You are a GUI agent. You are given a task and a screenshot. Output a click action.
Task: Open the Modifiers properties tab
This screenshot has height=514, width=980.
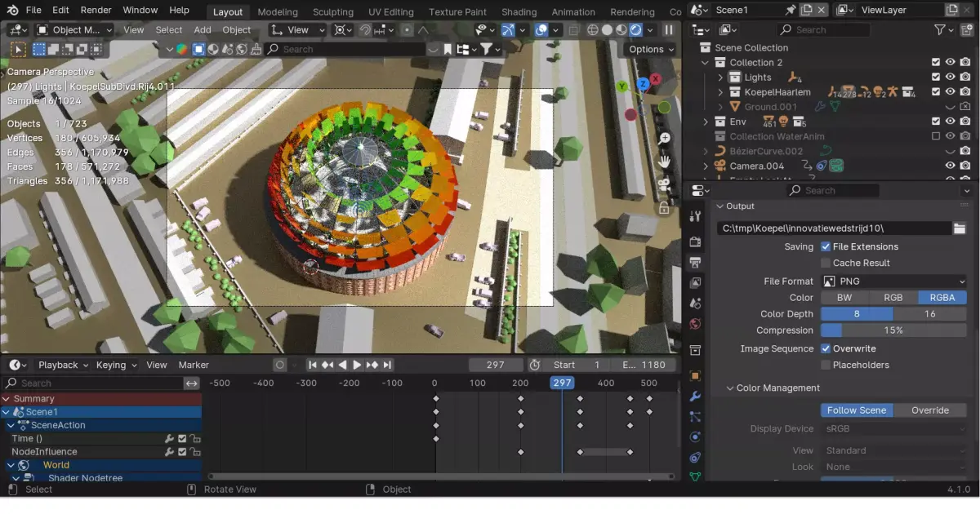[695, 397]
